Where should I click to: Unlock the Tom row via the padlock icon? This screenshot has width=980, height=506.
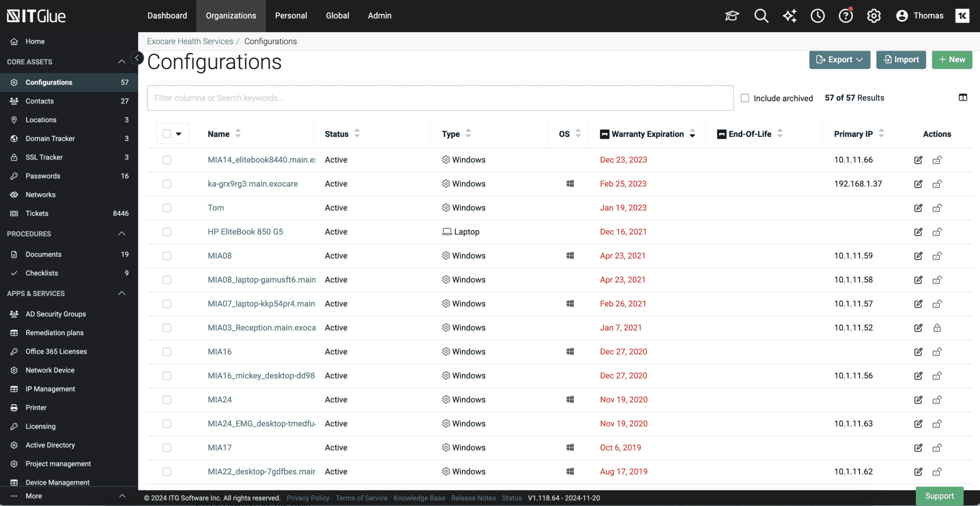point(937,208)
